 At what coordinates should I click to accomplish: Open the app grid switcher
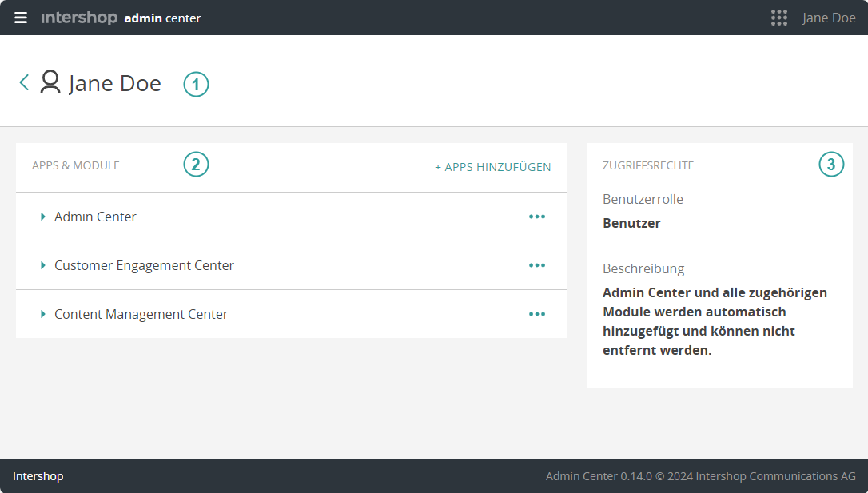point(778,18)
